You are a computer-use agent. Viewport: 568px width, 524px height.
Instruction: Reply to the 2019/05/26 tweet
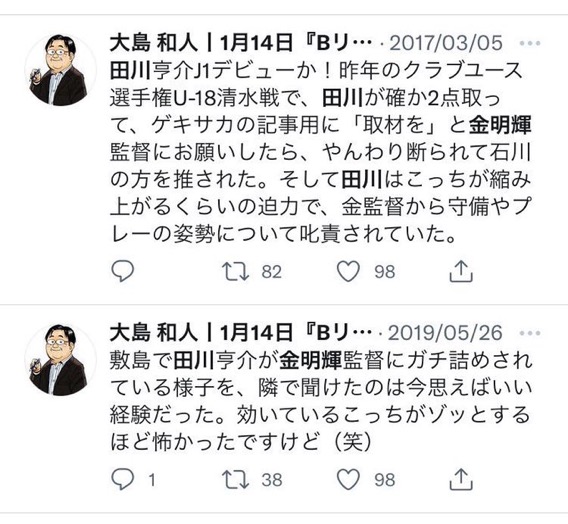pyautogui.click(x=123, y=479)
